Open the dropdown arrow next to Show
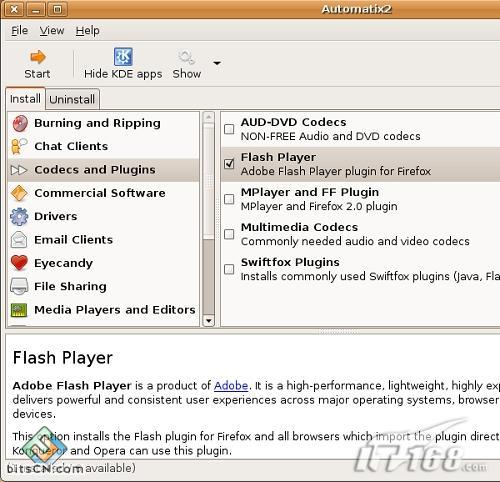 click(x=217, y=63)
